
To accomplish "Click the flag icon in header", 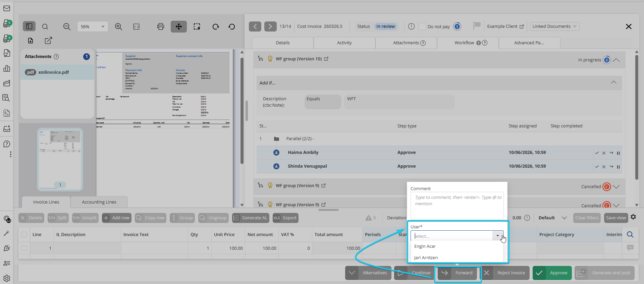I will coord(477,25).
